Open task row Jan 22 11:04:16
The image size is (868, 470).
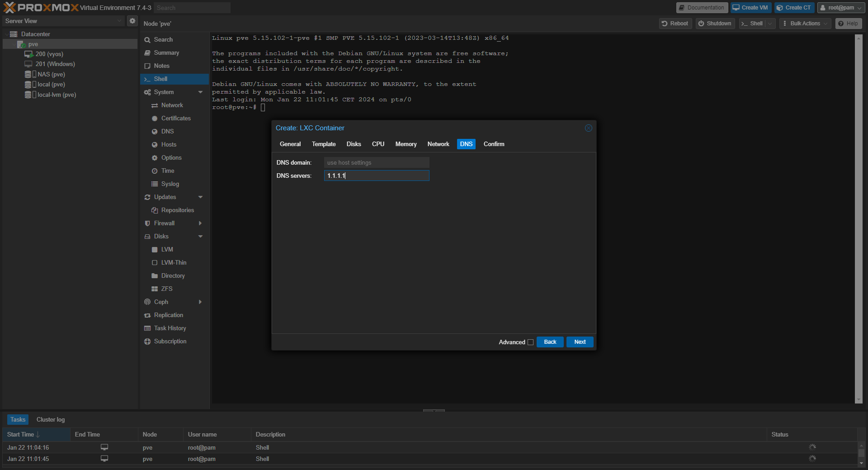(x=429, y=447)
